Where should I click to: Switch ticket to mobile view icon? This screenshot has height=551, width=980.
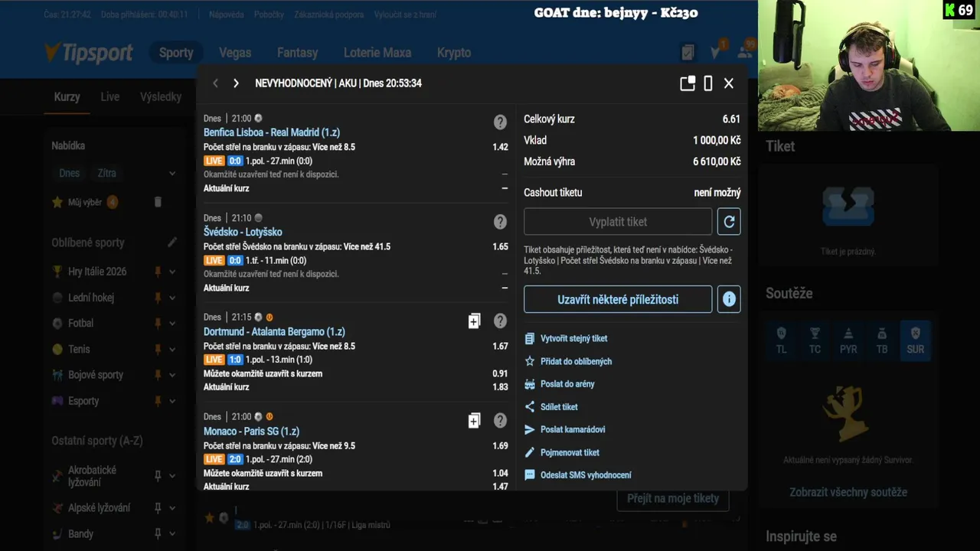tap(708, 83)
